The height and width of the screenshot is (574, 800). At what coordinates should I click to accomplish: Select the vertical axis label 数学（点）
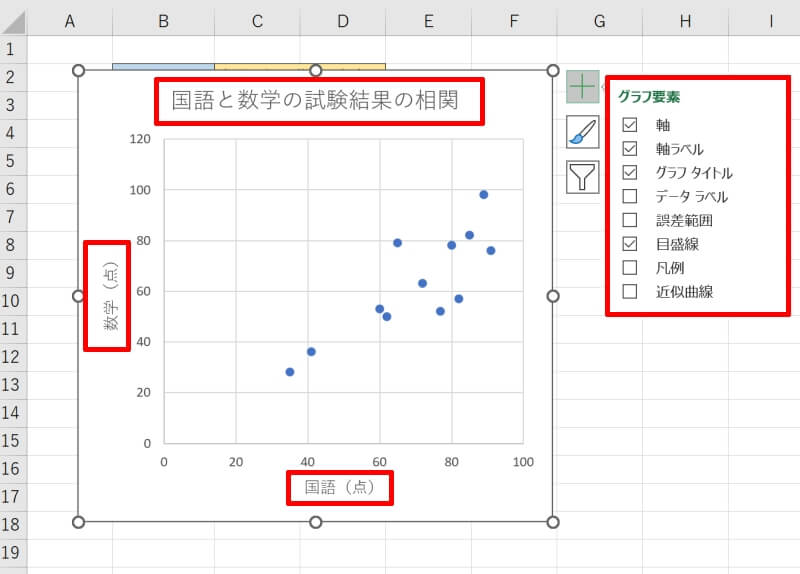point(110,296)
